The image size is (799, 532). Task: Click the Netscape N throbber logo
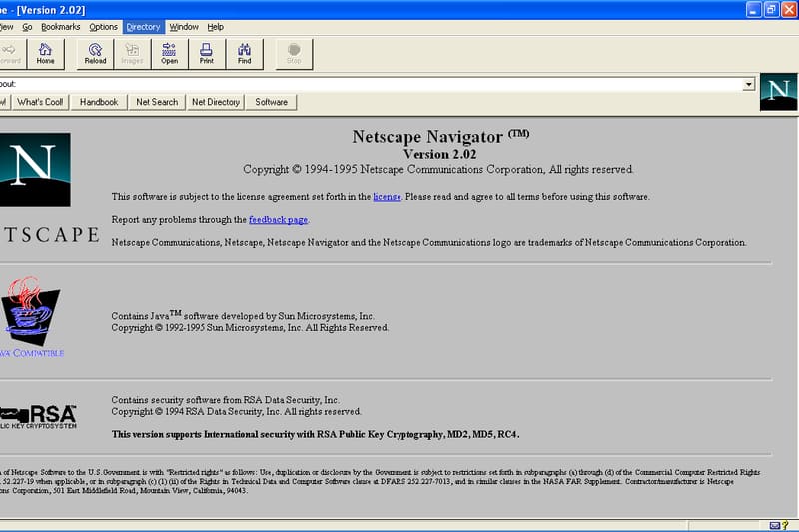pyautogui.click(x=778, y=92)
